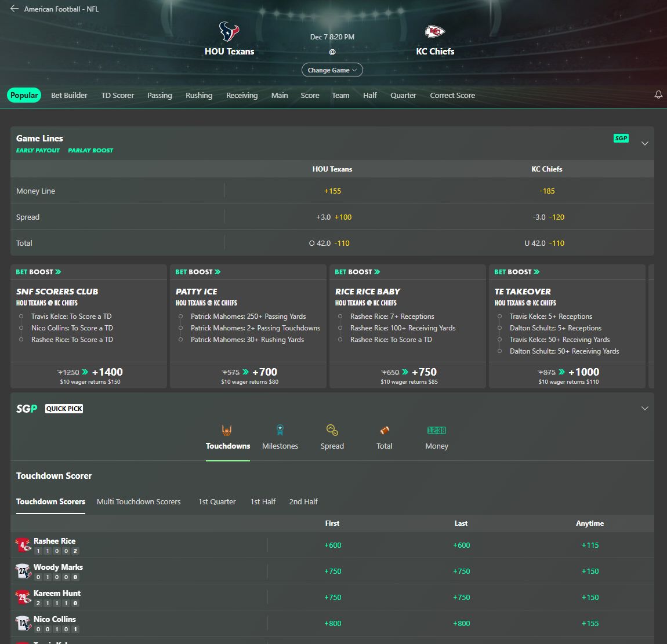Click the back arrow at top left
The height and width of the screenshot is (644, 667).
click(13, 8)
